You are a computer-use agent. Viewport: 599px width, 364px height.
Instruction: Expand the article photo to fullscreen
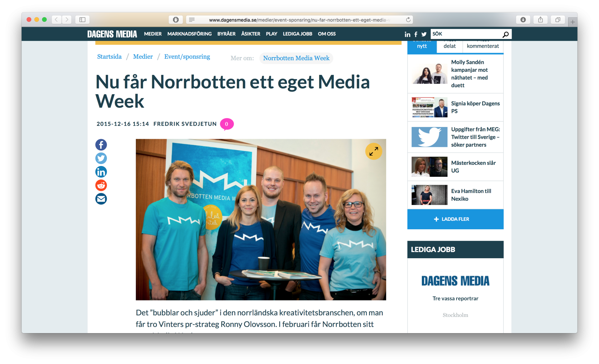pos(373,151)
